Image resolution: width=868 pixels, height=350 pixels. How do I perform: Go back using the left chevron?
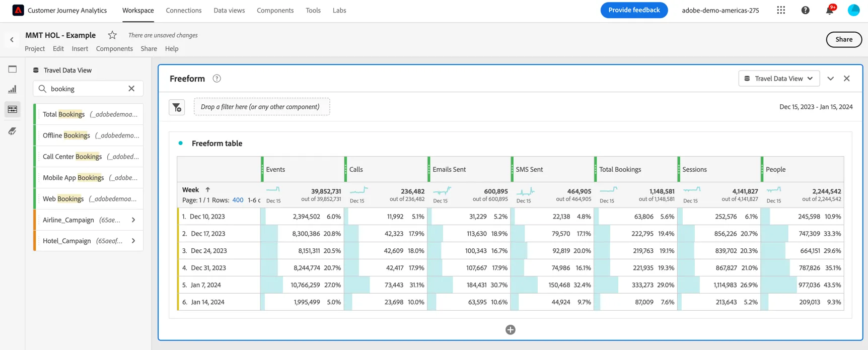12,40
